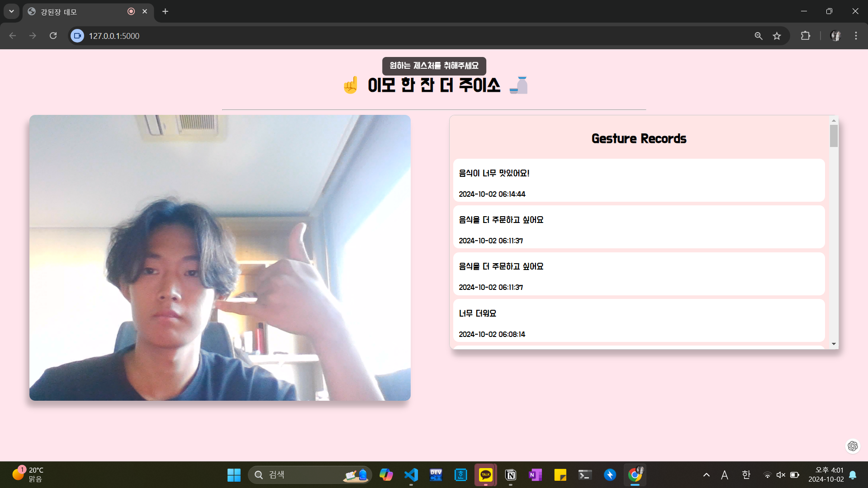Click the Gesture Records title
This screenshot has height=488, width=868.
[x=639, y=138]
